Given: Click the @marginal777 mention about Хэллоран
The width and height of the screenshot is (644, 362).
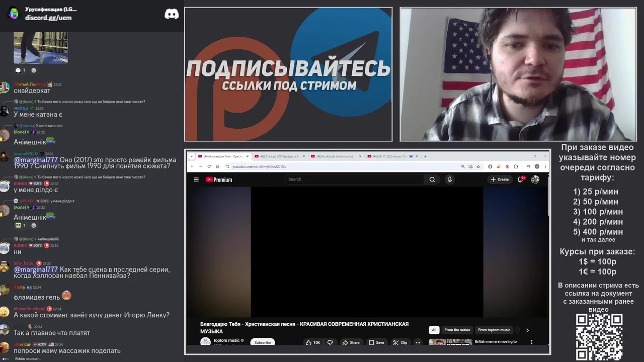Looking at the screenshot, I should 36,269.
